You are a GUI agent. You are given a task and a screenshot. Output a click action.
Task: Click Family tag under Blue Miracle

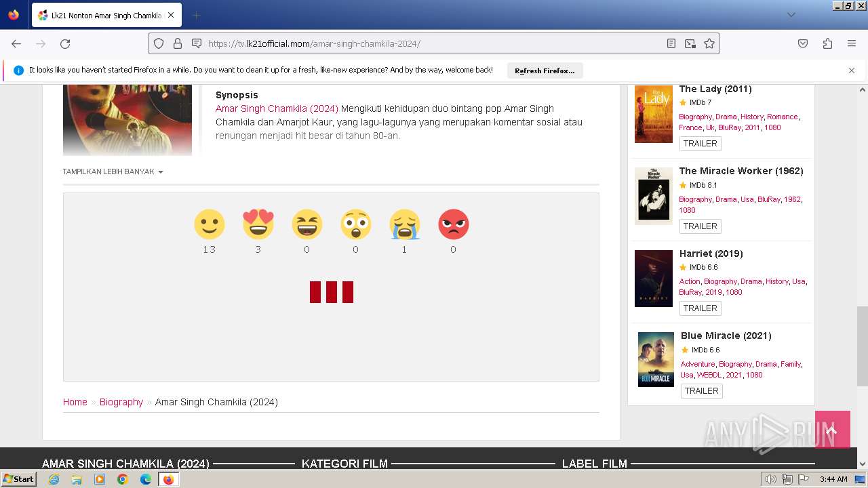[x=791, y=364]
